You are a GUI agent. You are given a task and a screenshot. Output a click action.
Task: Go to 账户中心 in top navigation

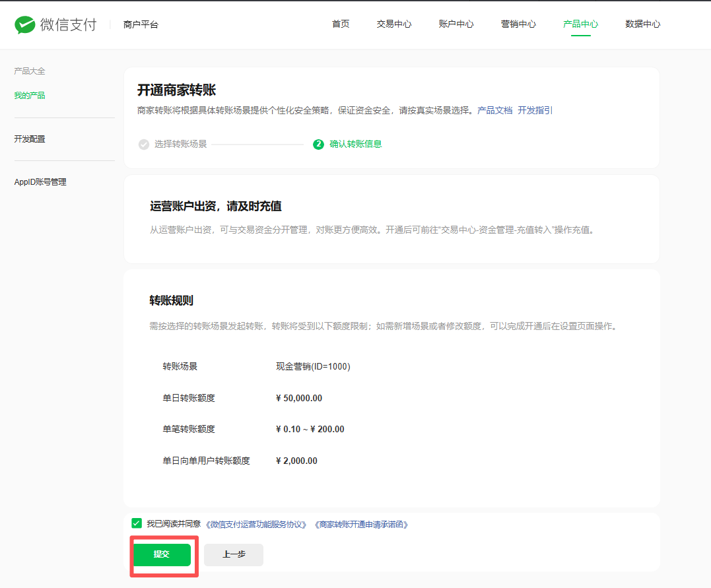coord(456,24)
